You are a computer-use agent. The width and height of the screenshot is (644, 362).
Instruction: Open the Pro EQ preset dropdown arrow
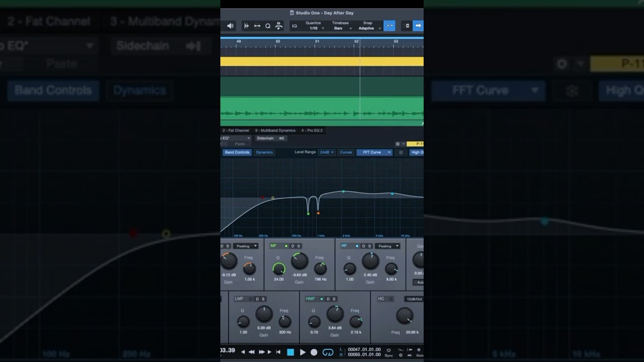tap(248, 138)
